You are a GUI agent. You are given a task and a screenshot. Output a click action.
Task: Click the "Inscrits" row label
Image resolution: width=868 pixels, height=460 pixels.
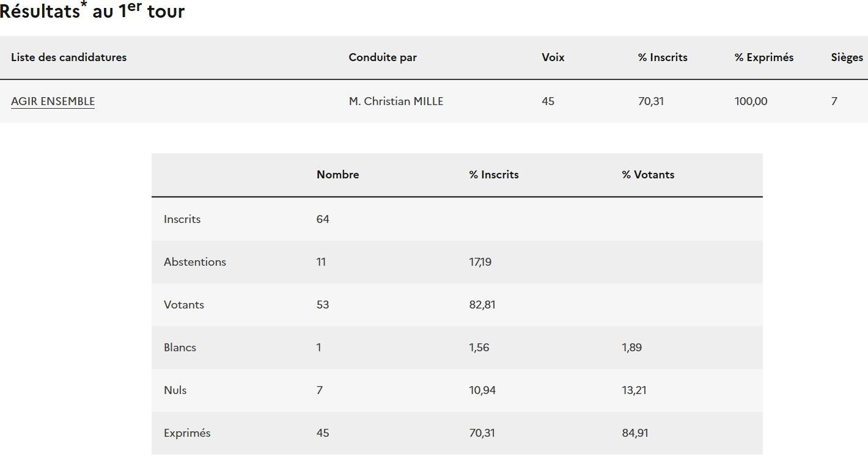[182, 219]
